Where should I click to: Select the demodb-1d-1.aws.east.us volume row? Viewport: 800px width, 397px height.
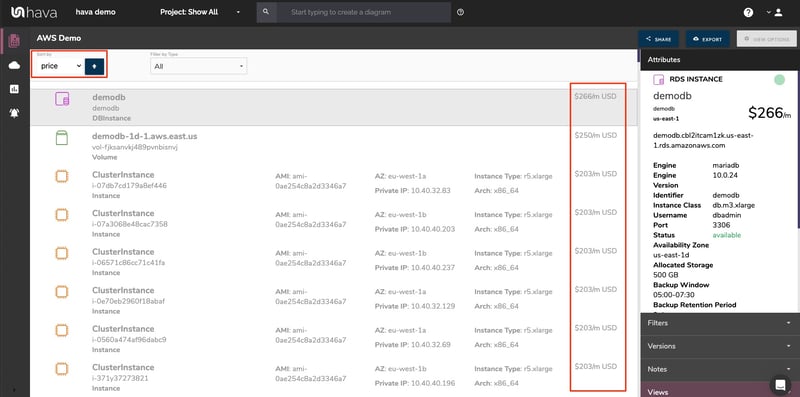pos(334,146)
